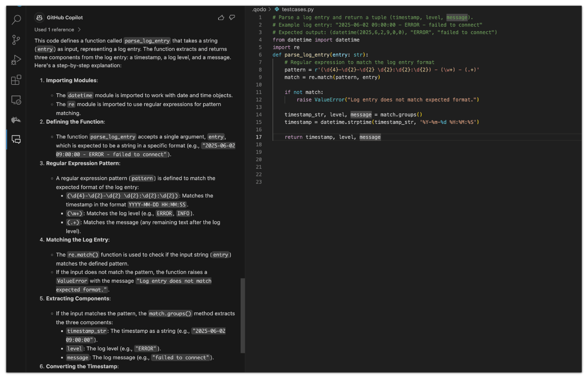
Task: Open the Qodo extension panel icon
Action: click(x=16, y=120)
